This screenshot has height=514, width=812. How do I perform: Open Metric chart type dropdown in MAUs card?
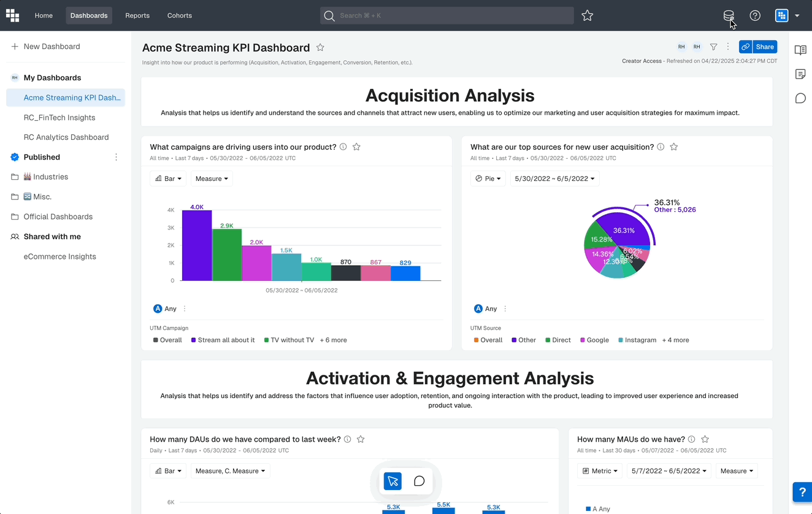pyautogui.click(x=600, y=471)
